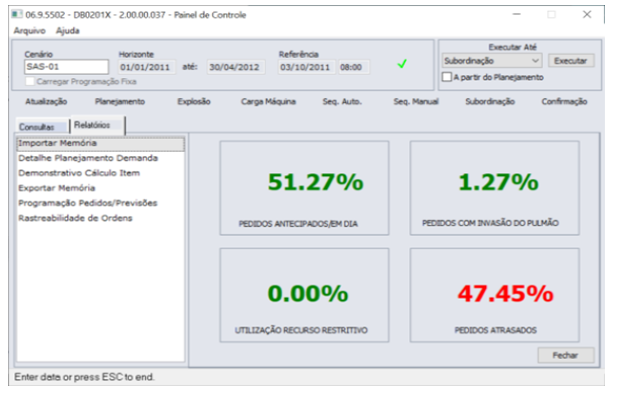Image resolution: width=617 pixels, height=394 pixels.
Task: Click the 51.27% Pedidos Antecipados/Em Dia indicator
Action: [x=304, y=188]
